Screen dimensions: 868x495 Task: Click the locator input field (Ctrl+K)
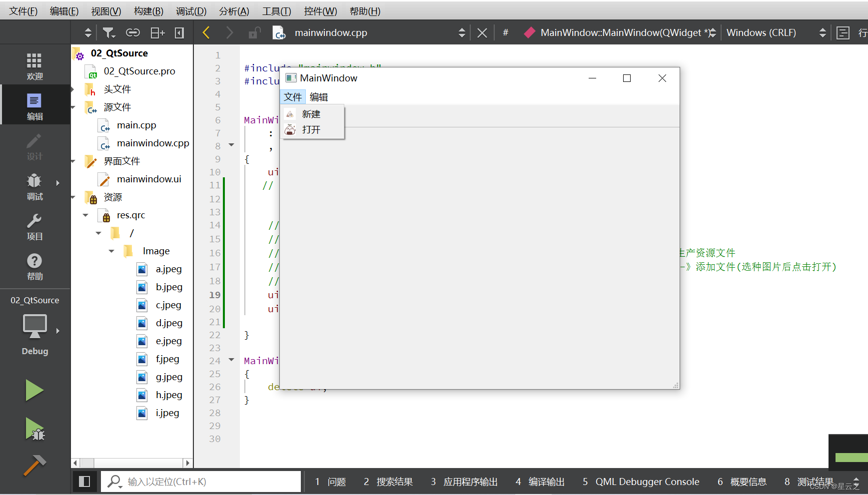(x=201, y=482)
